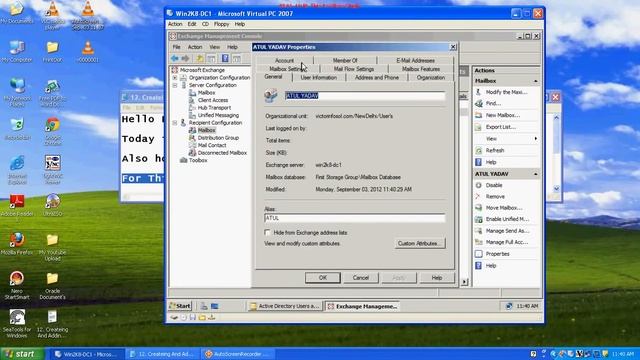The height and width of the screenshot is (360, 640).
Task: Click Remove in ATUL YADAV actions
Action: click(495, 196)
